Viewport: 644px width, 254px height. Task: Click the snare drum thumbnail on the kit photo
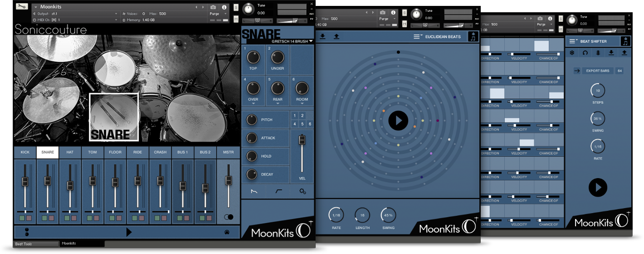pyautogui.click(x=114, y=117)
